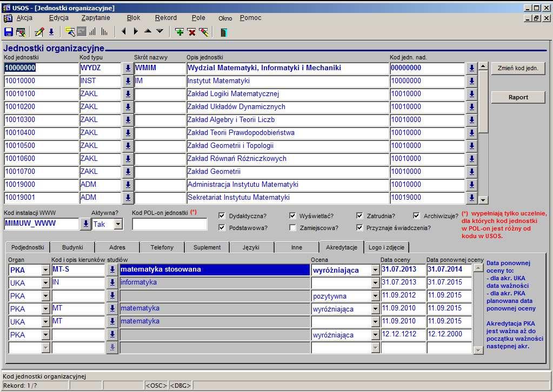Select the cell Zakład Teorii Prawdopodobieństwa

pos(288,133)
